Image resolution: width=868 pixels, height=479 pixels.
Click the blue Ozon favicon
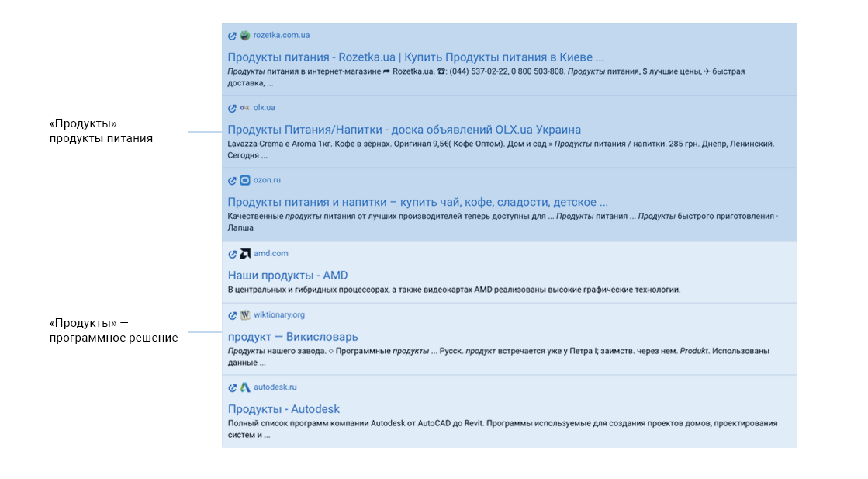pyautogui.click(x=244, y=181)
